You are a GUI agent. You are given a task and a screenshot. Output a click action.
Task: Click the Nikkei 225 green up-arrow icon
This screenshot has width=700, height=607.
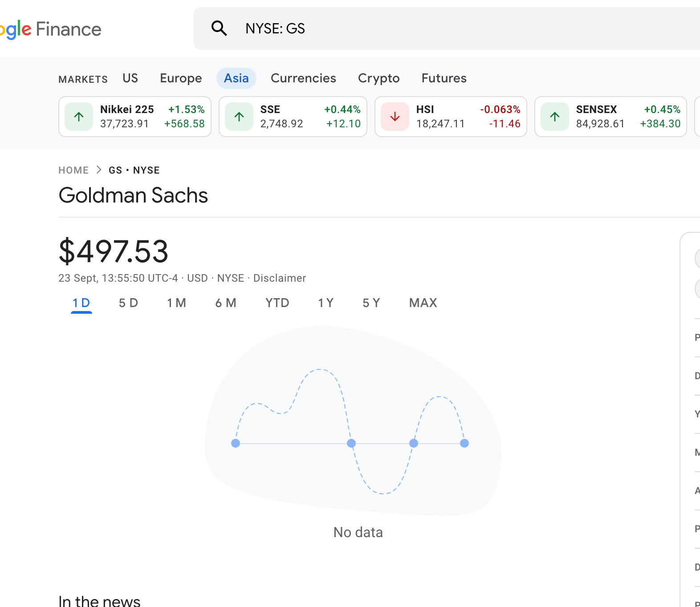pyautogui.click(x=79, y=117)
